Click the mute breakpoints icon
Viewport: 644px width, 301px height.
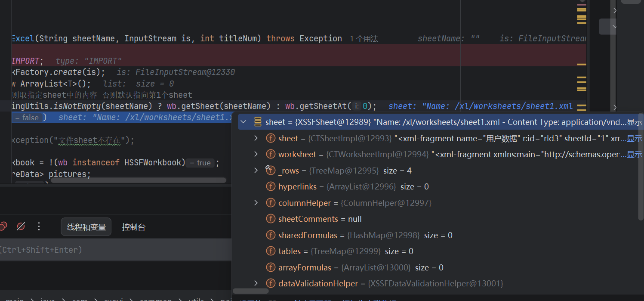tap(21, 227)
